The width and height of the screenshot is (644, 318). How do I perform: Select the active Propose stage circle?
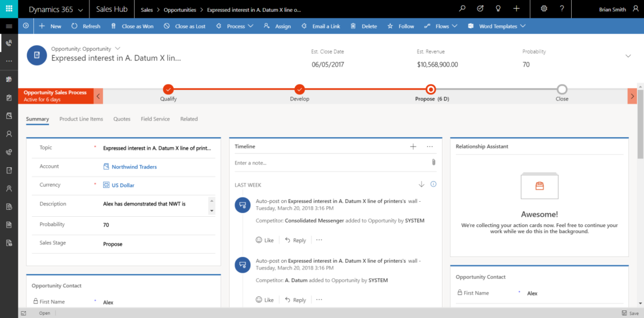pos(431,89)
